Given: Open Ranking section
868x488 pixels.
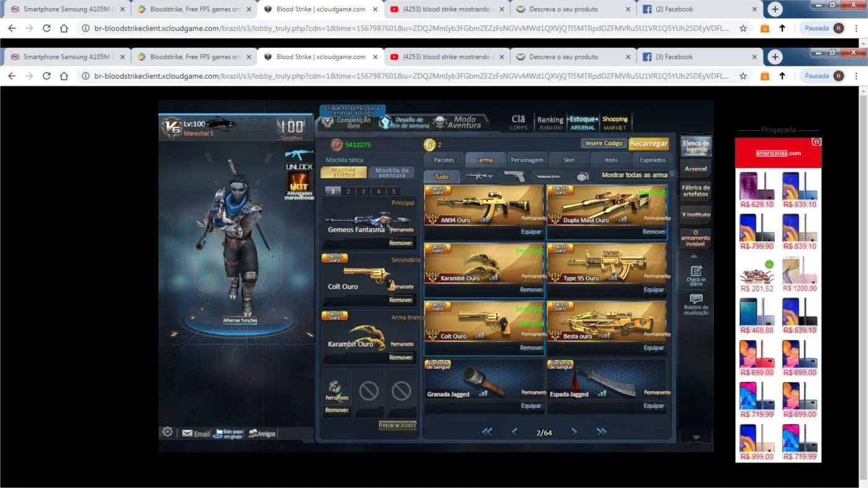Looking at the screenshot, I should 550,123.
